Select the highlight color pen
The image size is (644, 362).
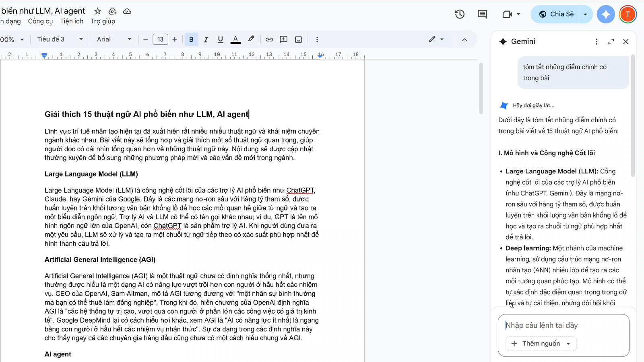pyautogui.click(x=251, y=39)
